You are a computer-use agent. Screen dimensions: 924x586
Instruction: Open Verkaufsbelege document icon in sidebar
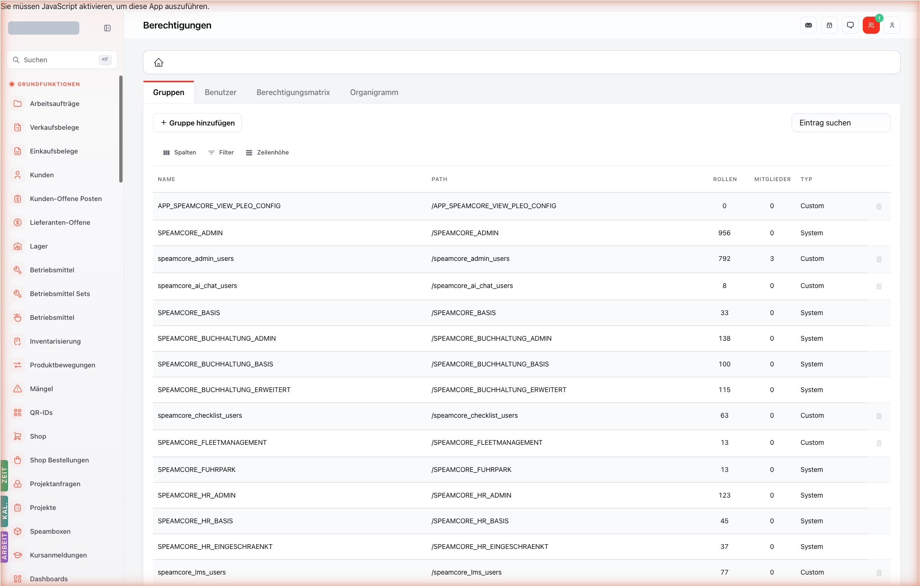(x=18, y=127)
